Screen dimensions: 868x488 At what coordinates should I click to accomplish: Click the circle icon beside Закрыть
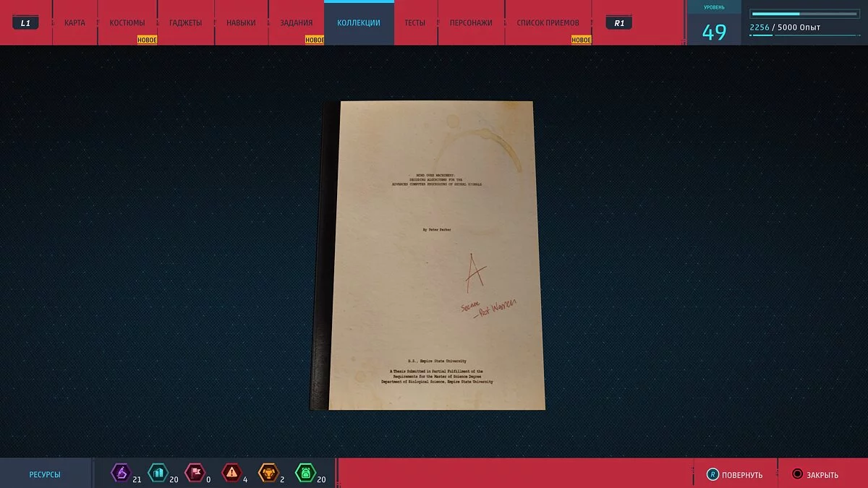pos(797,475)
